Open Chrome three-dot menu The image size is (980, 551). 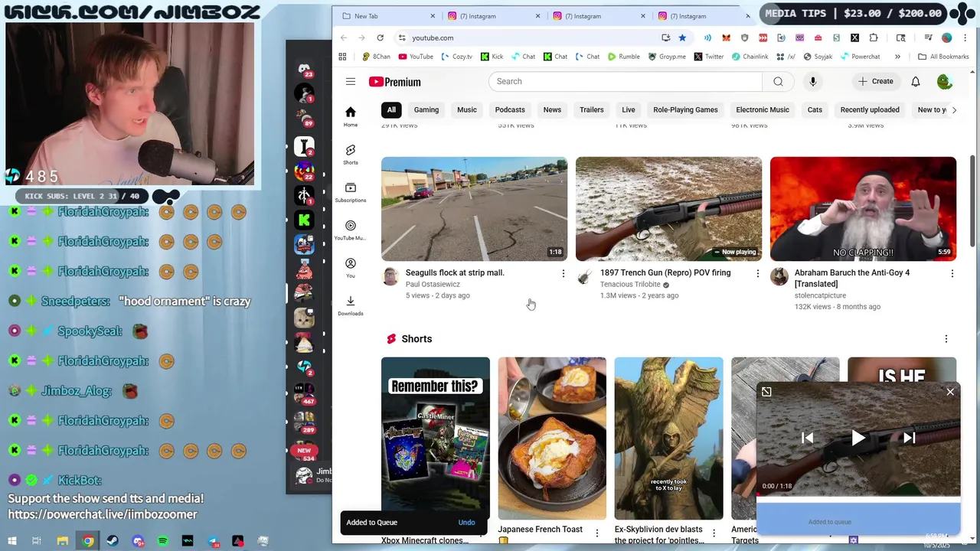pos(965,37)
